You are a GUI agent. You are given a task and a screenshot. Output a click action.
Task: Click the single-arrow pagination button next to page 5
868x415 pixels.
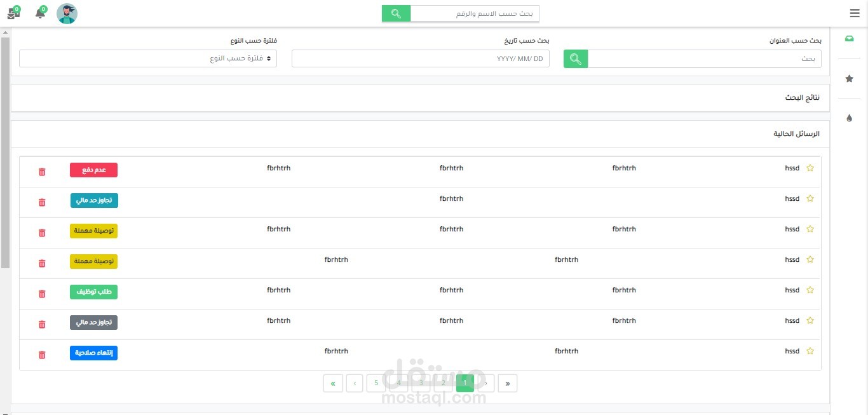355,383
